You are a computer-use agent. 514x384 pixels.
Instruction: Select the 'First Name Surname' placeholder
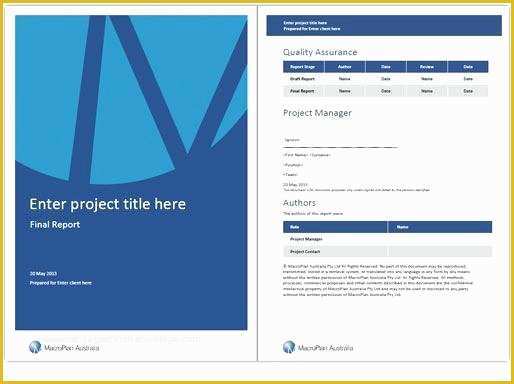[x=307, y=155]
